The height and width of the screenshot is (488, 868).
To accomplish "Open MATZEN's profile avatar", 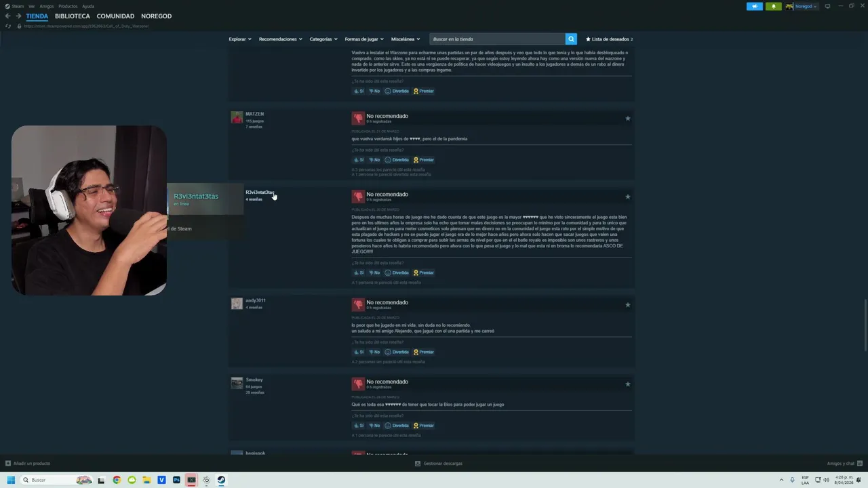I will (x=237, y=117).
